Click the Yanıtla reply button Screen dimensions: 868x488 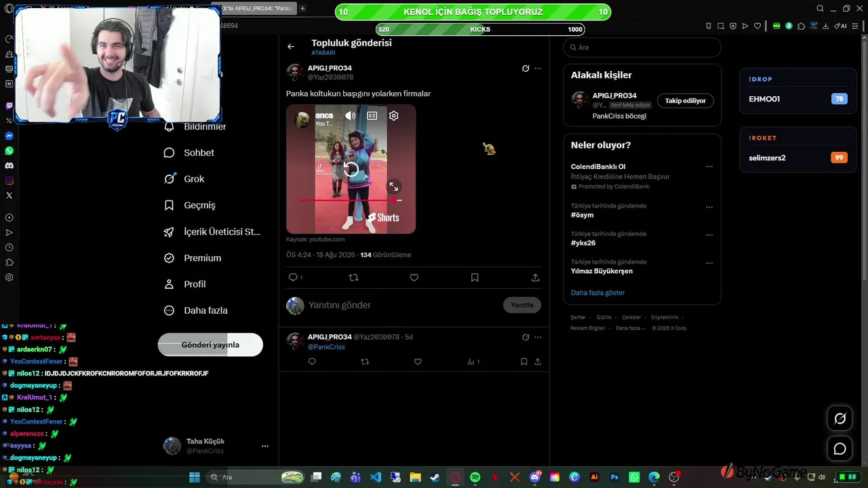click(x=522, y=305)
